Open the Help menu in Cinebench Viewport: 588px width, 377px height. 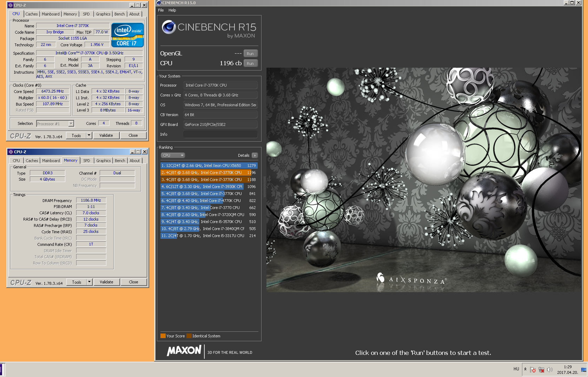pyautogui.click(x=172, y=10)
